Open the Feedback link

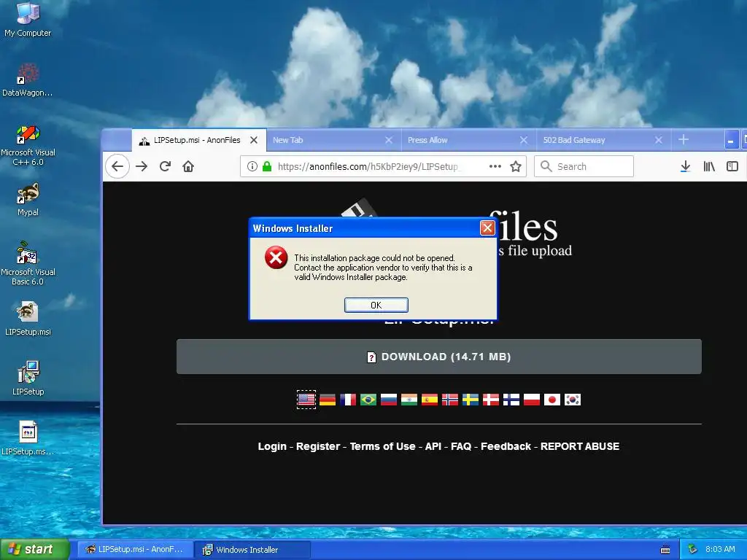click(506, 446)
